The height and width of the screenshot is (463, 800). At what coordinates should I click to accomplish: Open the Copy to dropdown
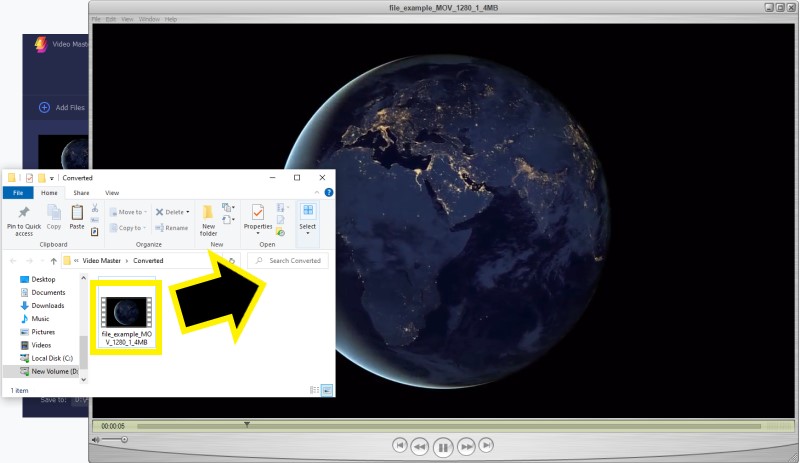[129, 228]
